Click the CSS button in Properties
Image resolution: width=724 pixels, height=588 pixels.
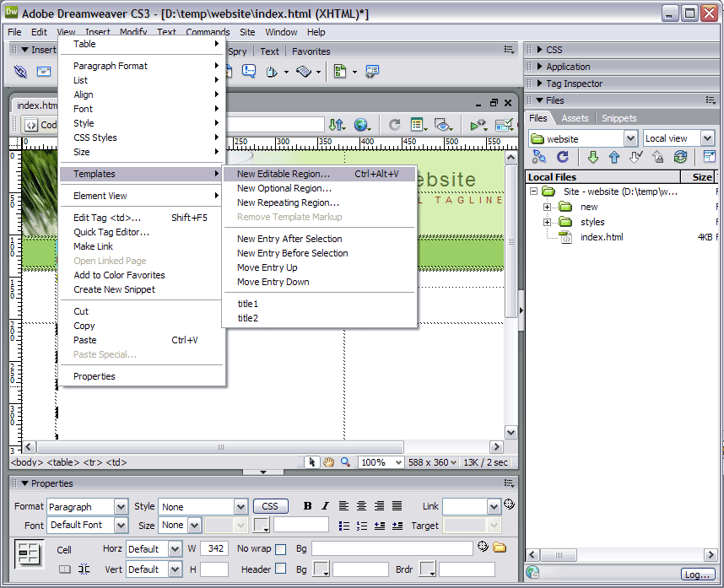pos(270,506)
